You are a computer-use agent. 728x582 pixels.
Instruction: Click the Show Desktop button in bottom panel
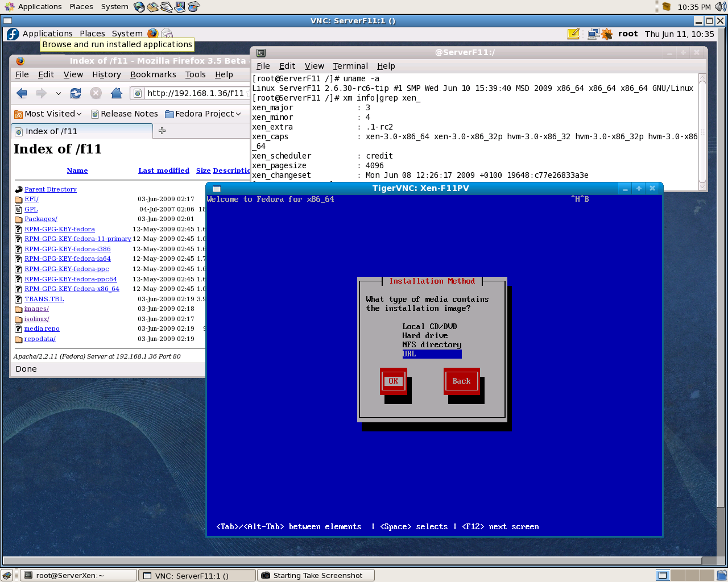point(7,575)
